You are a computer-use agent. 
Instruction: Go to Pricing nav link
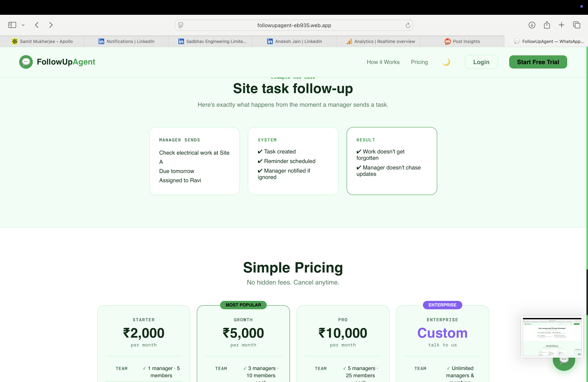click(x=419, y=62)
